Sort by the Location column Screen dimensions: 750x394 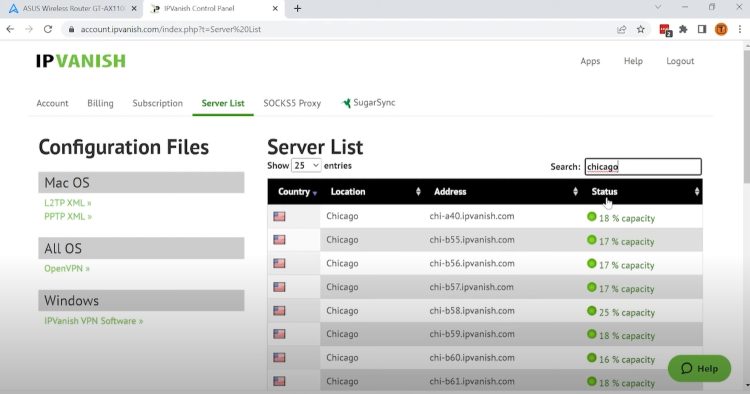(x=372, y=192)
